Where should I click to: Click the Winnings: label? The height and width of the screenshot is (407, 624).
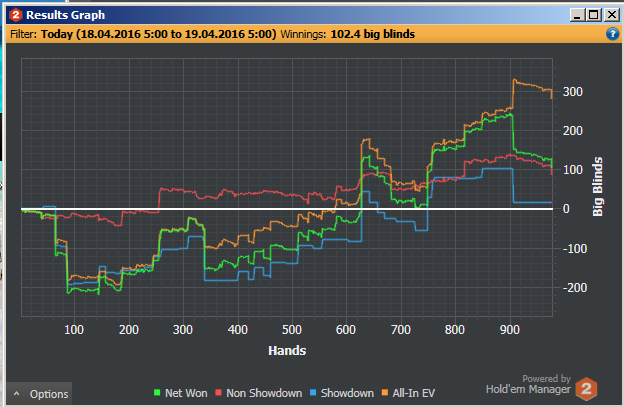pos(303,34)
